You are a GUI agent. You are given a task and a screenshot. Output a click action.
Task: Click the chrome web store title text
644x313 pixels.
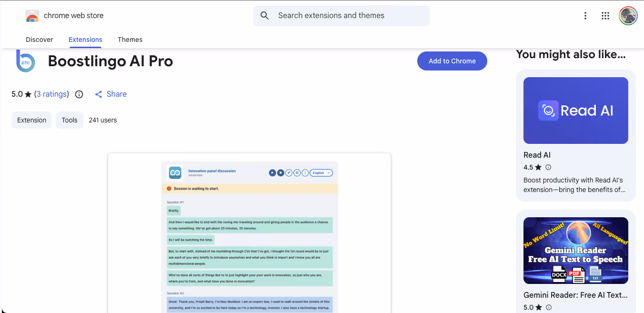pos(73,16)
